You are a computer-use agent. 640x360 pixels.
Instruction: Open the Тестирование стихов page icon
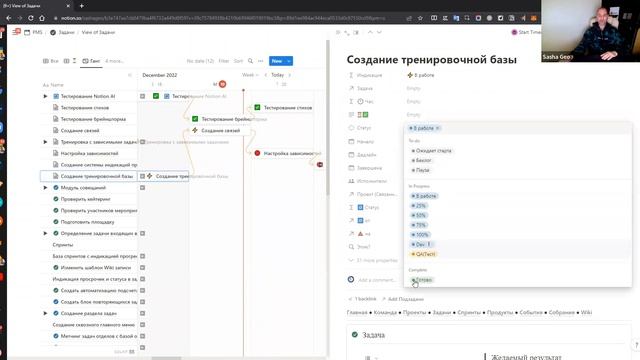pos(56,108)
